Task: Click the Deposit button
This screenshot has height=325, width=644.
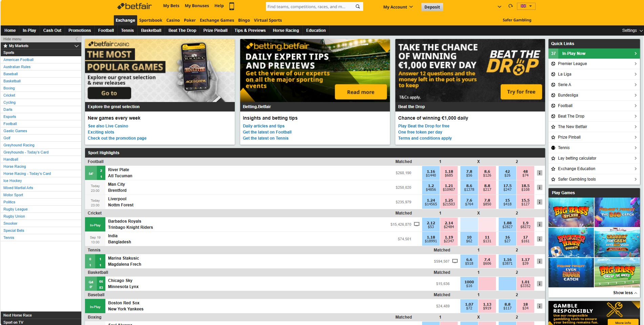Action: tap(432, 7)
